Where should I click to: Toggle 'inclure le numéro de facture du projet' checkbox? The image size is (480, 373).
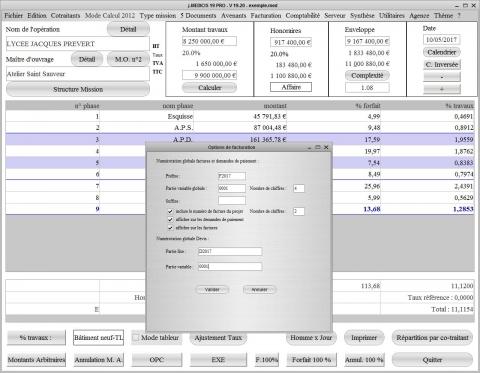[170, 211]
